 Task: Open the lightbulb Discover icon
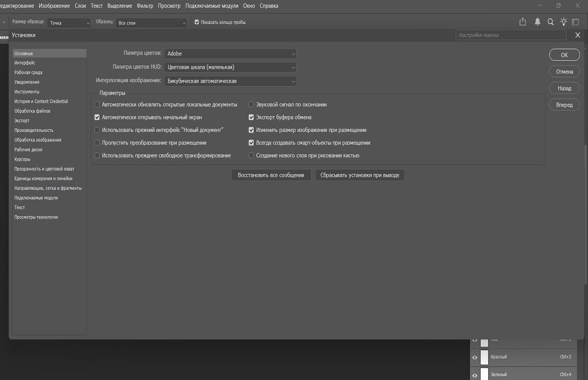564,22
